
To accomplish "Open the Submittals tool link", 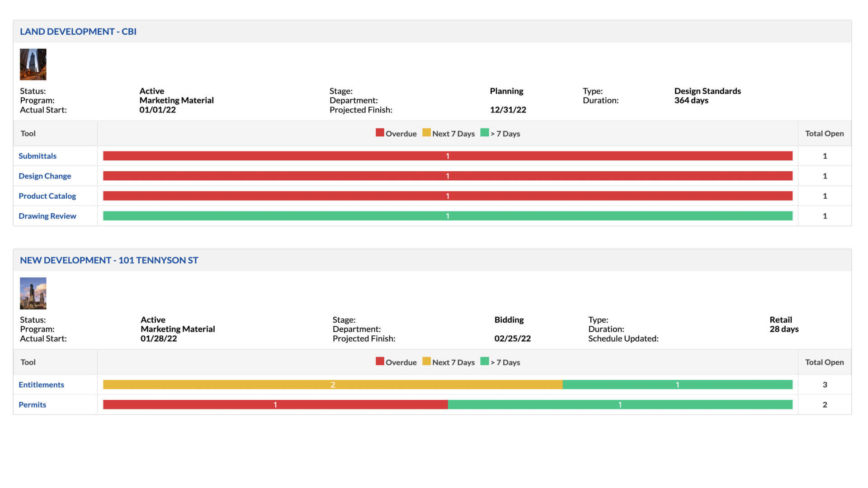I will click(38, 156).
